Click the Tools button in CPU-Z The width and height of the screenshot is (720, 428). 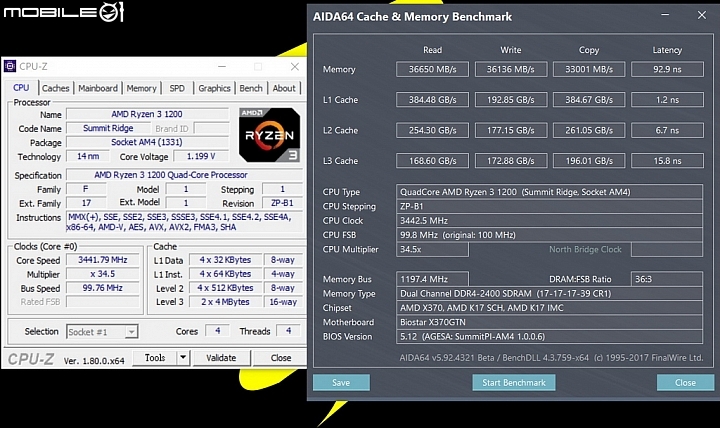(155, 357)
